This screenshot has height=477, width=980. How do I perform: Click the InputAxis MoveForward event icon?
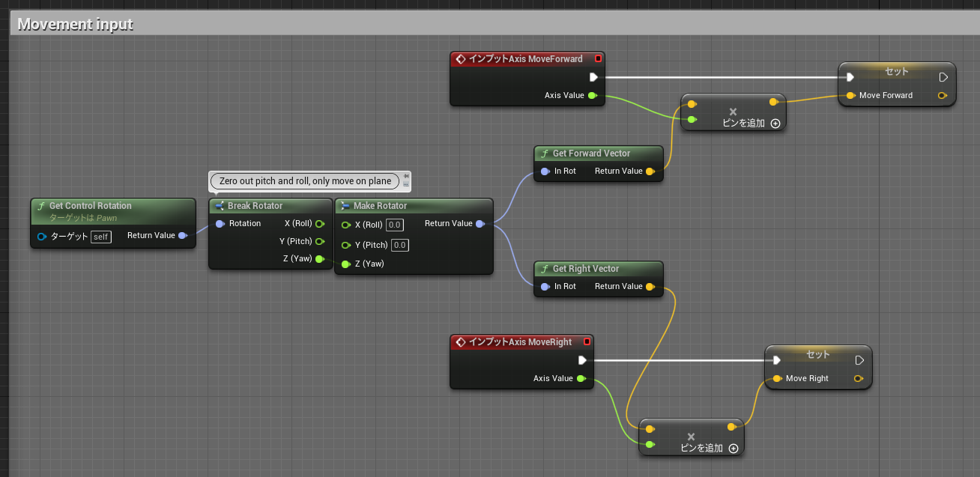coord(461,58)
